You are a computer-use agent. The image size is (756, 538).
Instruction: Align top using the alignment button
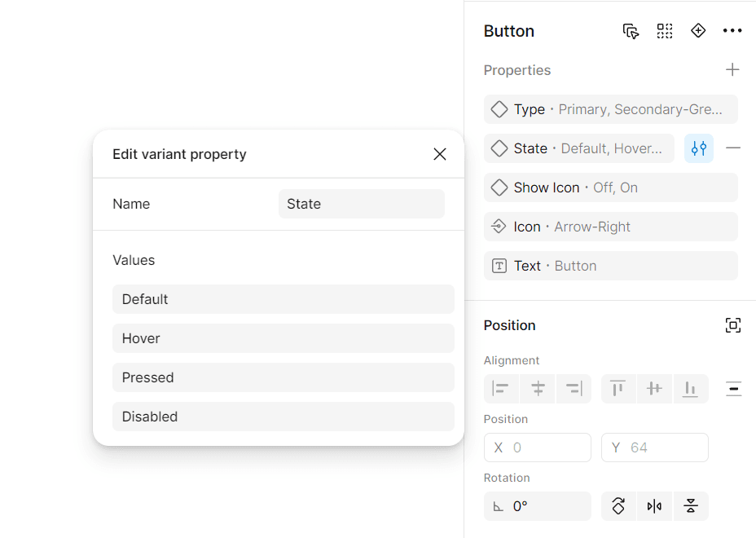tap(618, 389)
